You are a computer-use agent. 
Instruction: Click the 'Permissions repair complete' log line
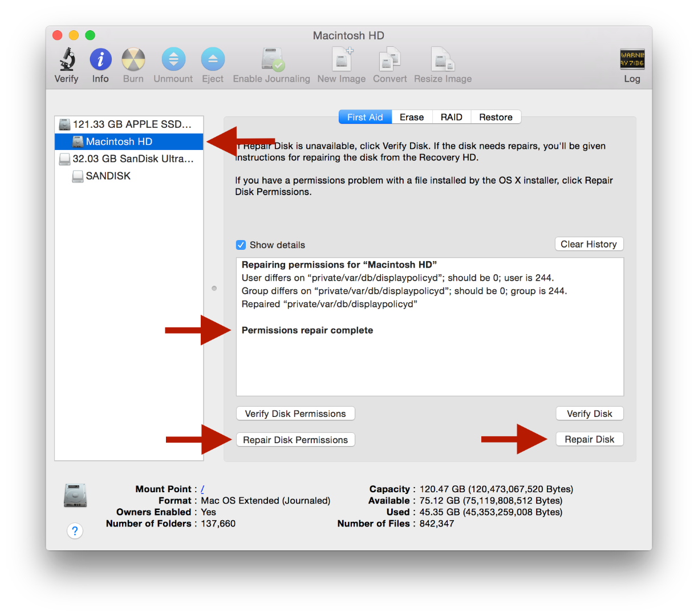pos(307,330)
